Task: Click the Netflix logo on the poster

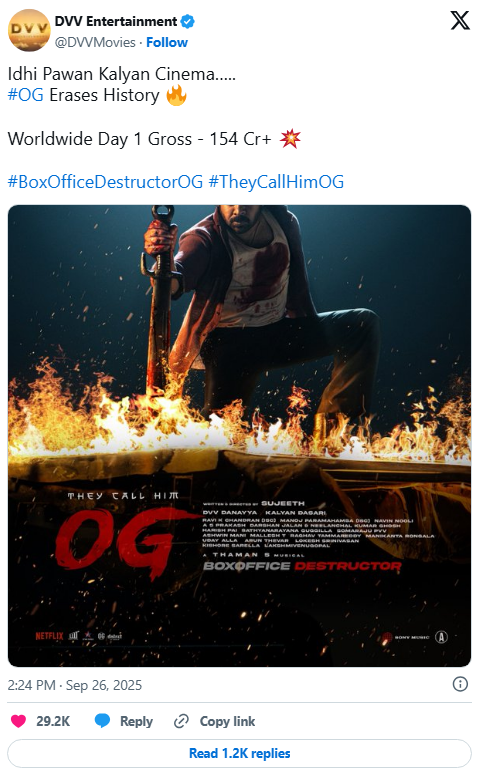Action: pyautogui.click(x=49, y=636)
